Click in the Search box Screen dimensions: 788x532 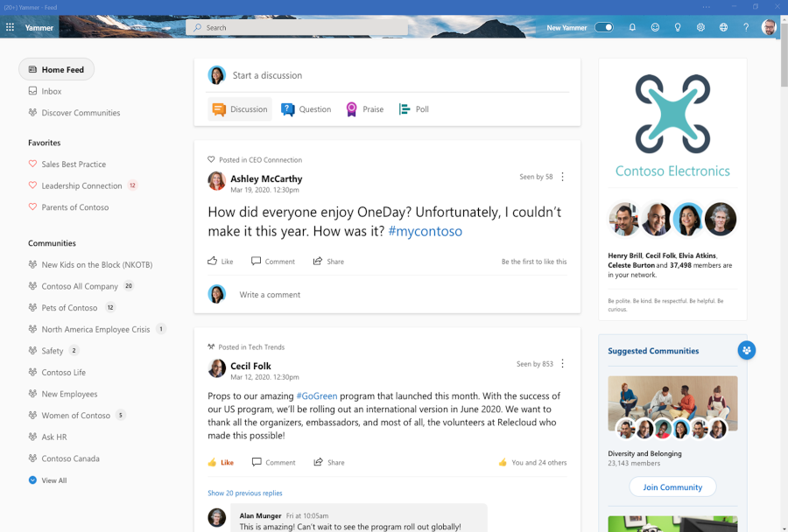click(297, 27)
